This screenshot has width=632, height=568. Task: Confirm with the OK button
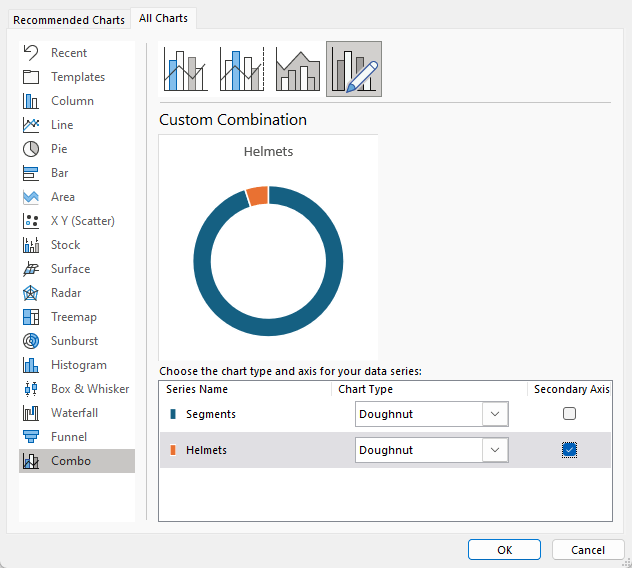(504, 550)
